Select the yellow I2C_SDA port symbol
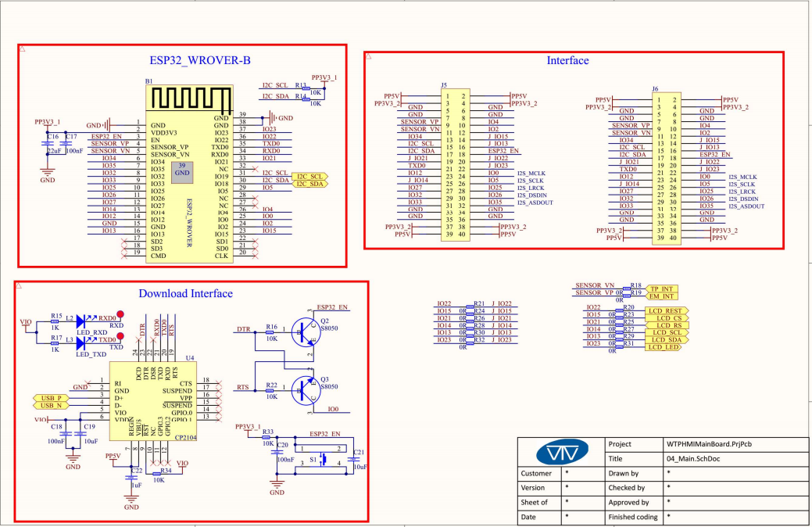This screenshot has height=527, width=812. pyautogui.click(x=309, y=184)
